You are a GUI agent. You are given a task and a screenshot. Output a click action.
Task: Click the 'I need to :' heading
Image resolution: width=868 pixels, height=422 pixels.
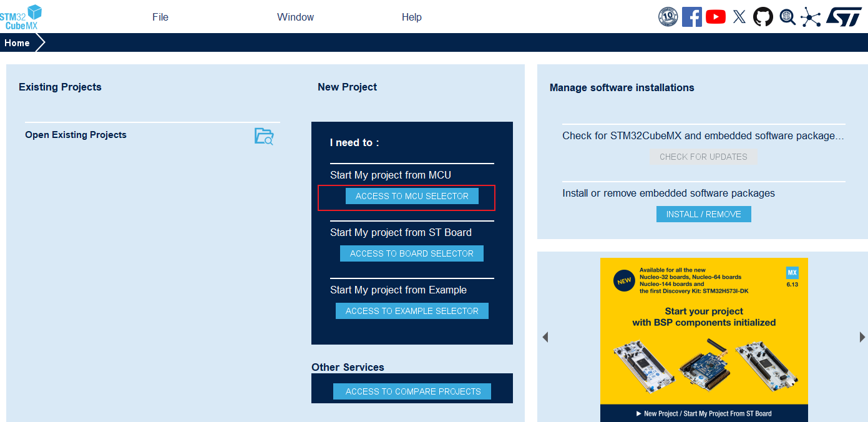pos(354,142)
